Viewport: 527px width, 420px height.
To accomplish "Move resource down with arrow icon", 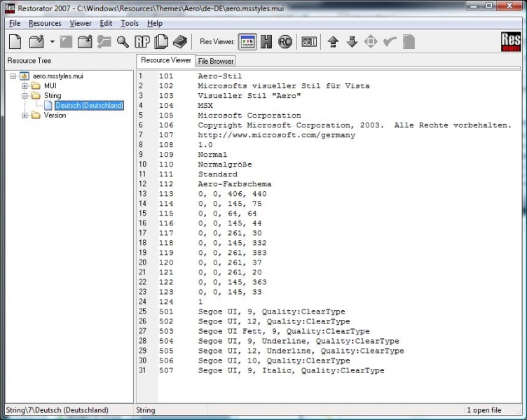I will point(352,42).
